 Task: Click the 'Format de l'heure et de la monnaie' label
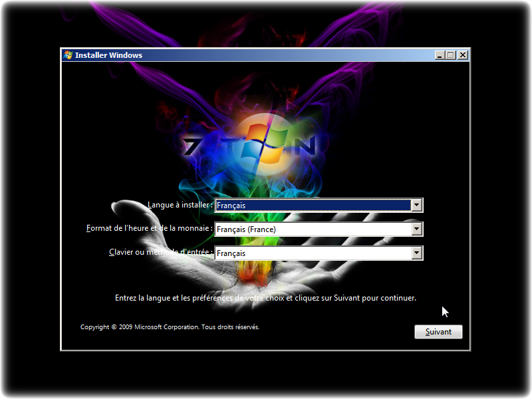pos(150,228)
